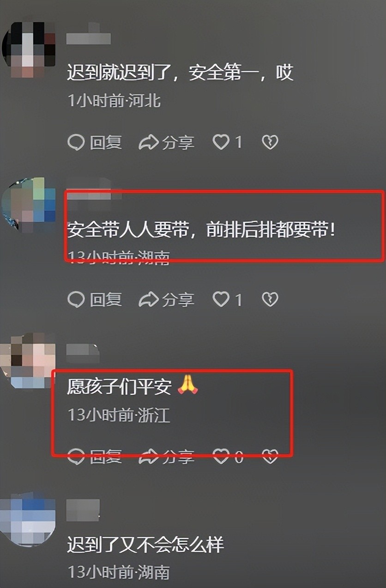The height and width of the screenshot is (588, 386).
Task: Open avatar of the 河北 commenter
Action: click(29, 49)
